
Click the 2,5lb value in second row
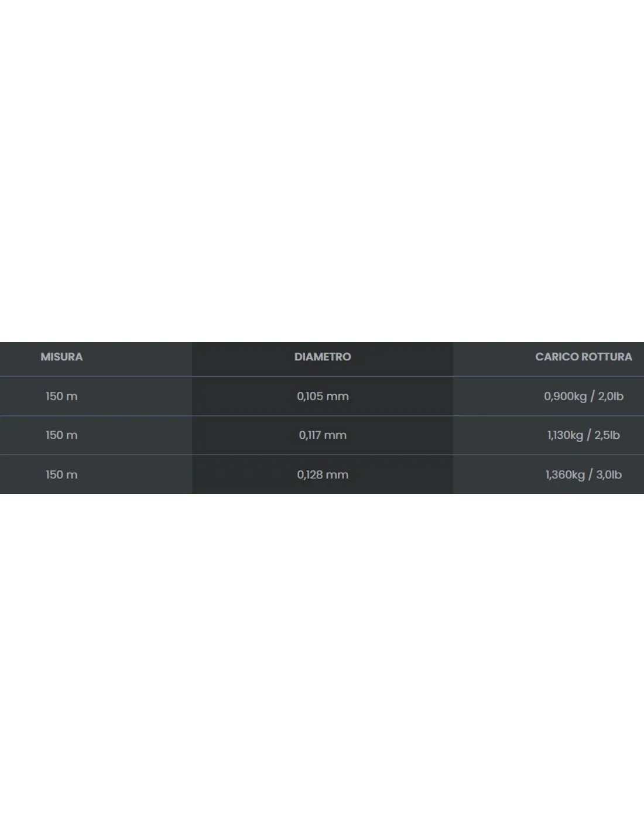coord(607,435)
